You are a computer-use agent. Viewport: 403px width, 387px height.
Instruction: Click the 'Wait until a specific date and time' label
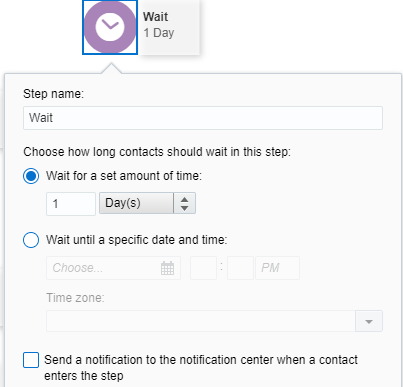(x=136, y=240)
